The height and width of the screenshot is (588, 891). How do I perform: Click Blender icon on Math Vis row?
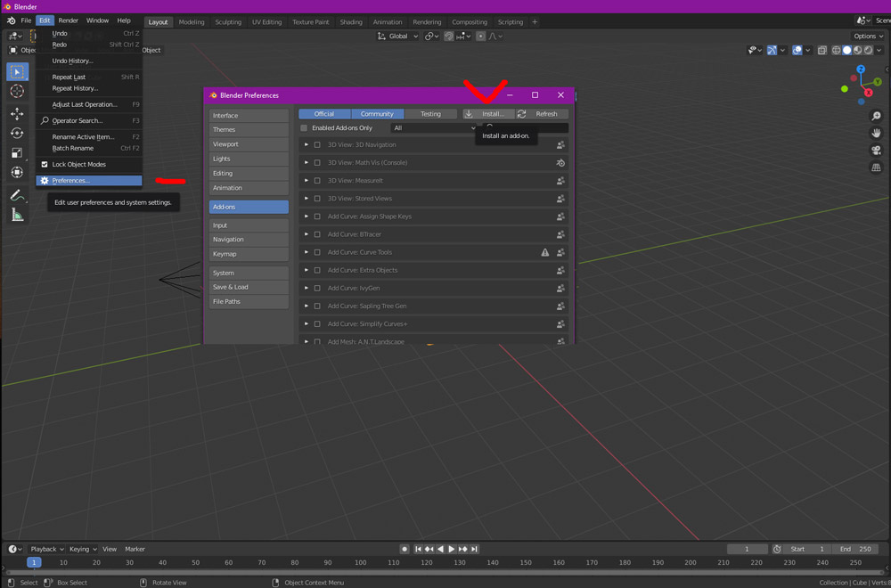[560, 162]
